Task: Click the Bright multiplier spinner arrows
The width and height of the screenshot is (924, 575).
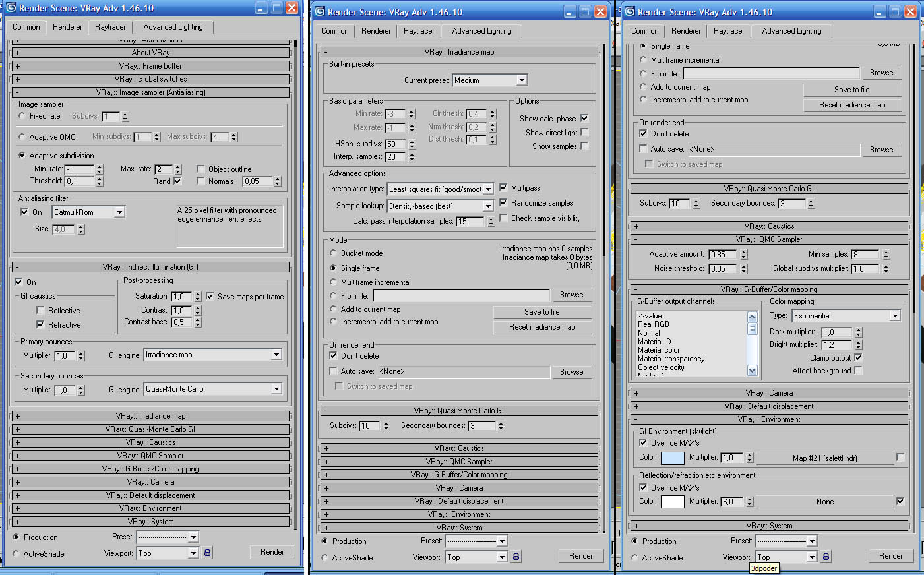Action: click(858, 345)
